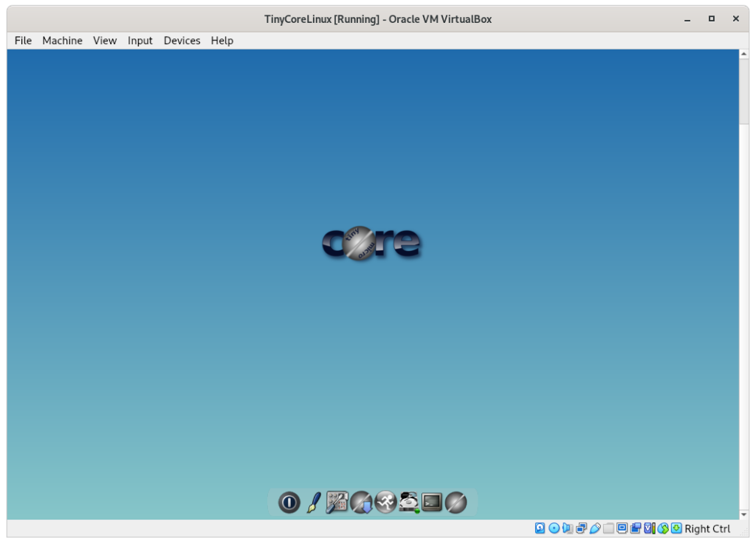Click the hard disk status icon
The height and width of the screenshot is (544, 756).
pyautogui.click(x=539, y=528)
